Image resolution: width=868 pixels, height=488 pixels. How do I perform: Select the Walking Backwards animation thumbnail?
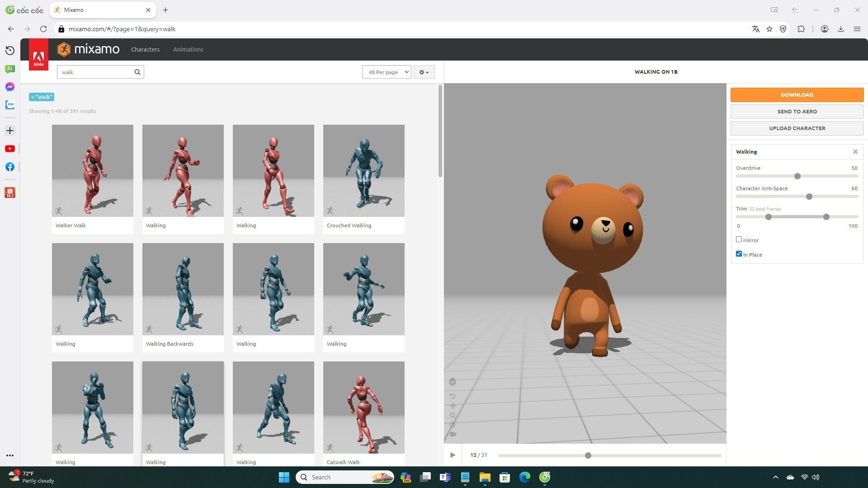(183, 289)
